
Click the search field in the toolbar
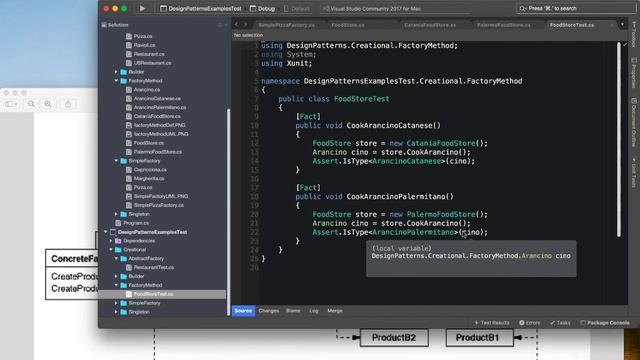576,8
